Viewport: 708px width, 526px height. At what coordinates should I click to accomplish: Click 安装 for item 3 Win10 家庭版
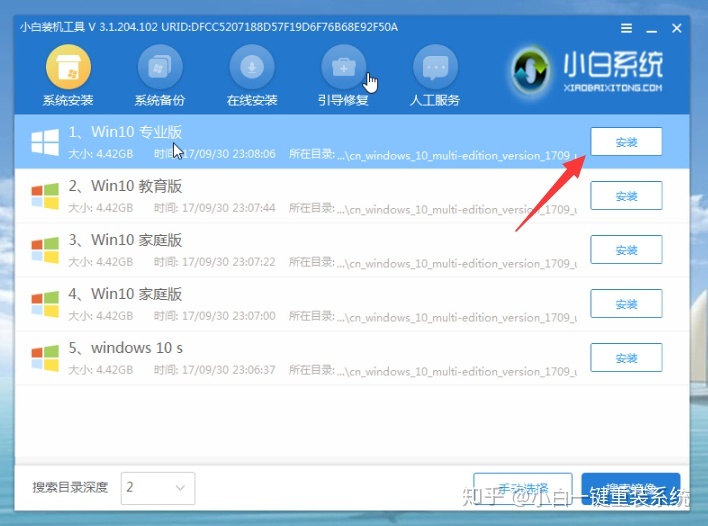626,250
